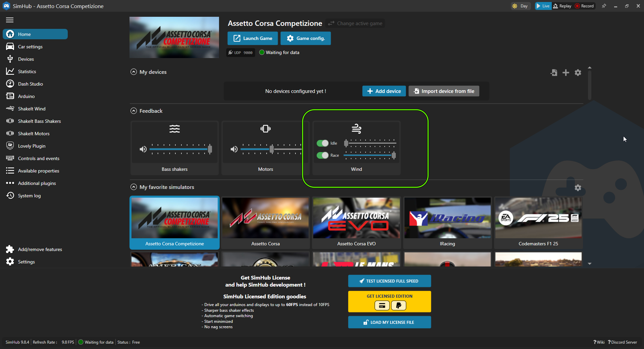Collapse the My devices section

133,72
